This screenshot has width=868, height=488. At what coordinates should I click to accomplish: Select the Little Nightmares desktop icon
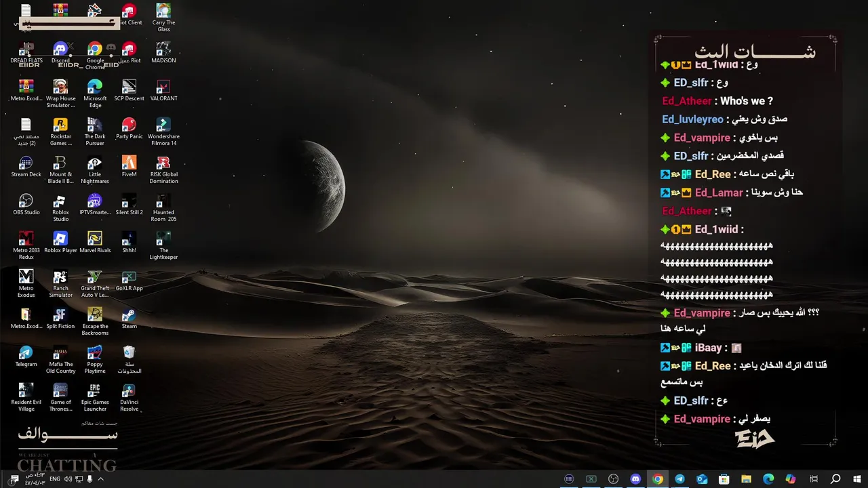95,169
